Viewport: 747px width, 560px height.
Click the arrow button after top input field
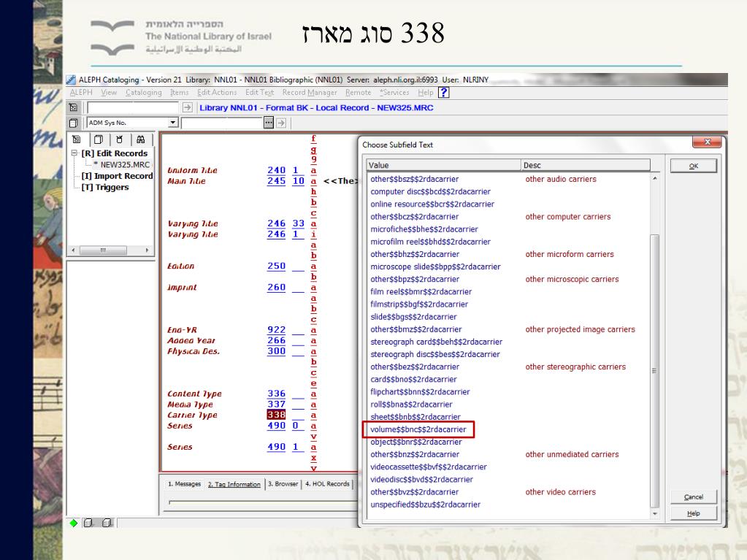[187, 107]
